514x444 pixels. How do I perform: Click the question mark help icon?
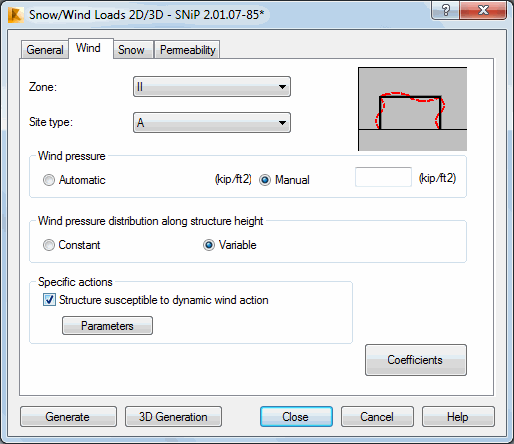(x=446, y=10)
